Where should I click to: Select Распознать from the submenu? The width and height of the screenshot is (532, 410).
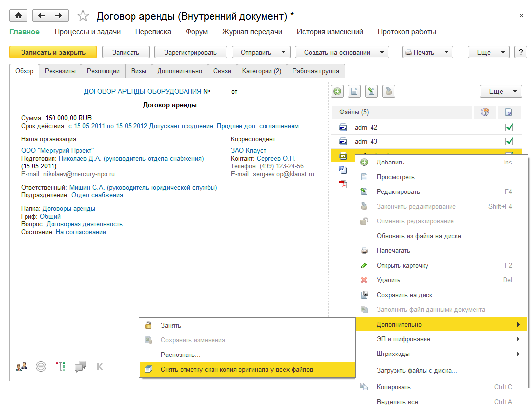[247, 355]
